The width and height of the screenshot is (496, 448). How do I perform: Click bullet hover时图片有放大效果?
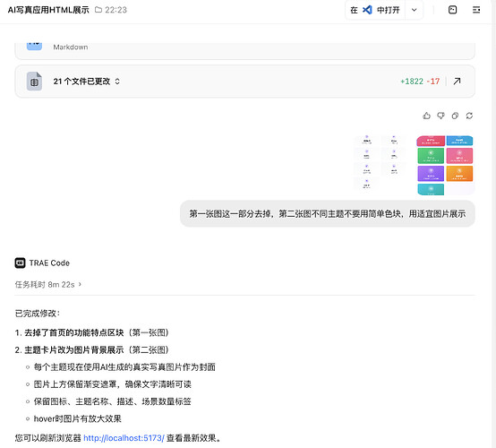(78, 418)
